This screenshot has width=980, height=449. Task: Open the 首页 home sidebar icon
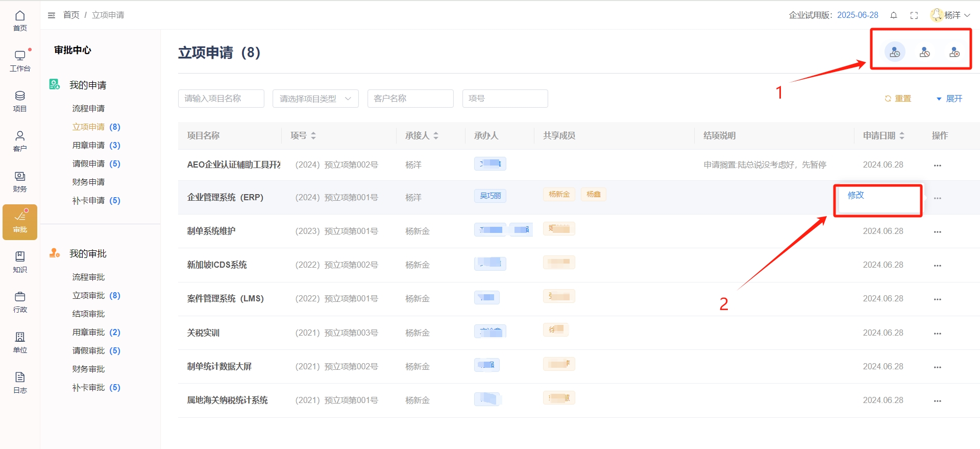click(x=20, y=21)
